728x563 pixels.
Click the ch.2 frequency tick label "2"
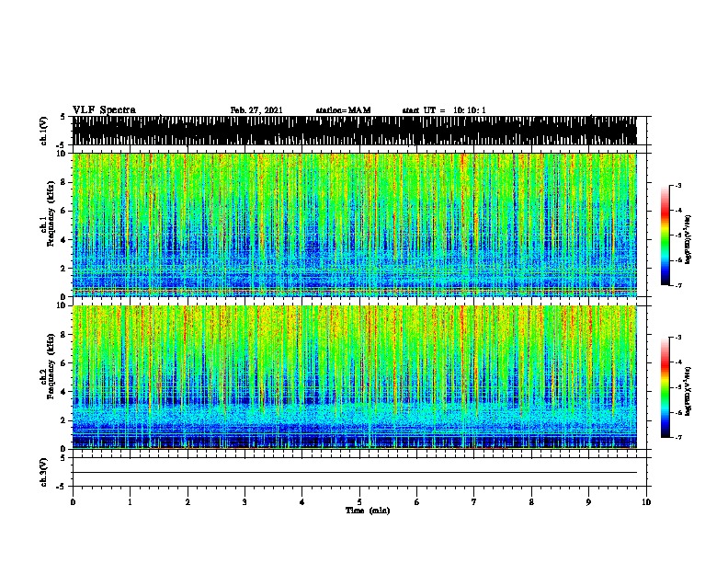tap(63, 420)
